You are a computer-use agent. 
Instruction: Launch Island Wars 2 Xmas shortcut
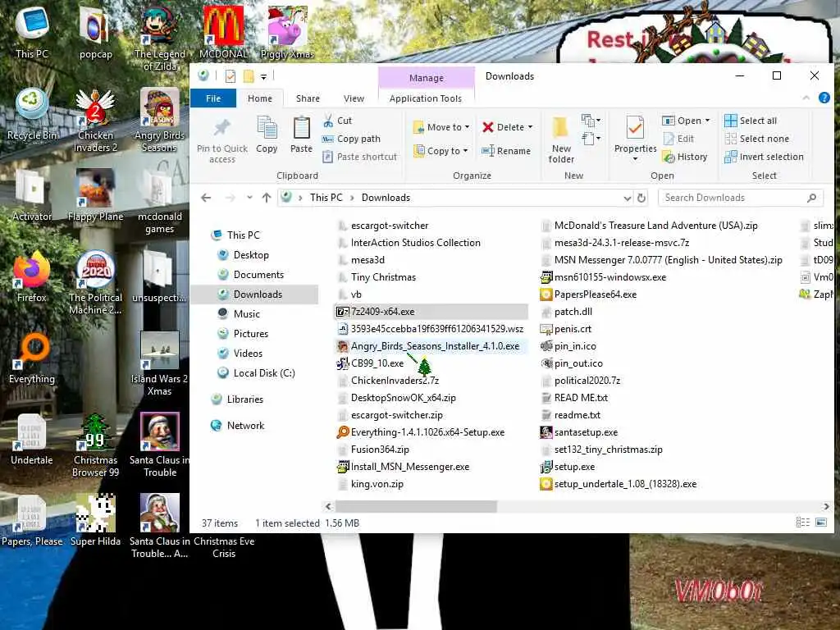(160, 363)
